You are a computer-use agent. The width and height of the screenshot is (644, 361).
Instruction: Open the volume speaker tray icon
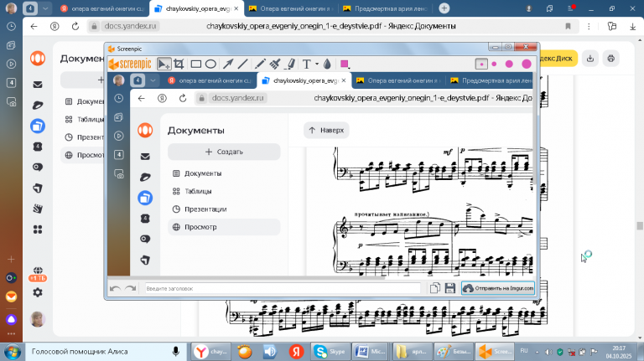548,352
